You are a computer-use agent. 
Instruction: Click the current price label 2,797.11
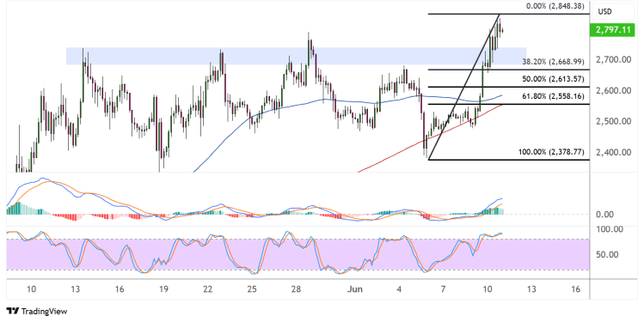612,30
